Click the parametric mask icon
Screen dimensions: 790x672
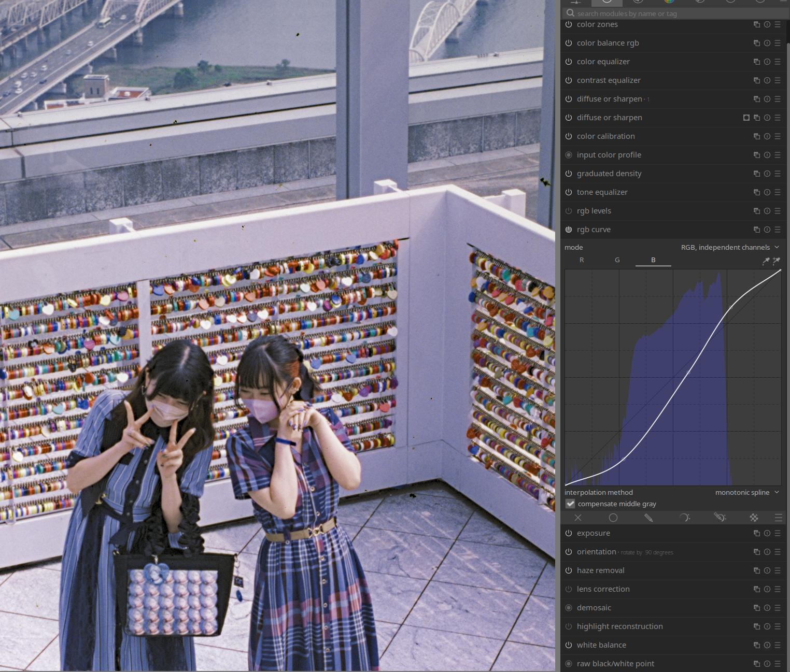coord(684,518)
